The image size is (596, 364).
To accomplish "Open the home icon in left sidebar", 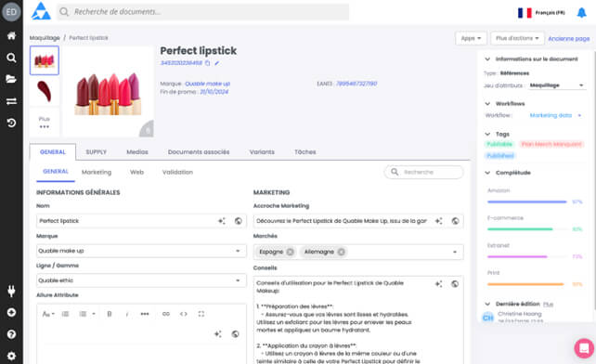I will tap(11, 36).
